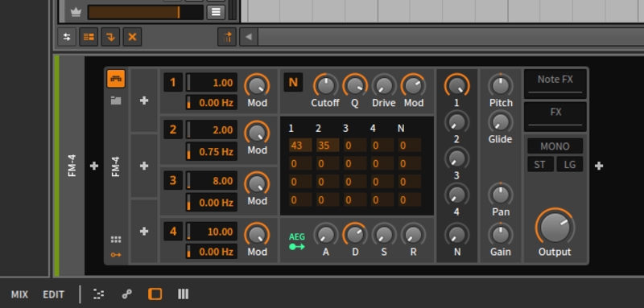The image size is (644, 308).
Task: Click the operator 1 ratio 1.00 field
Action: tap(212, 83)
